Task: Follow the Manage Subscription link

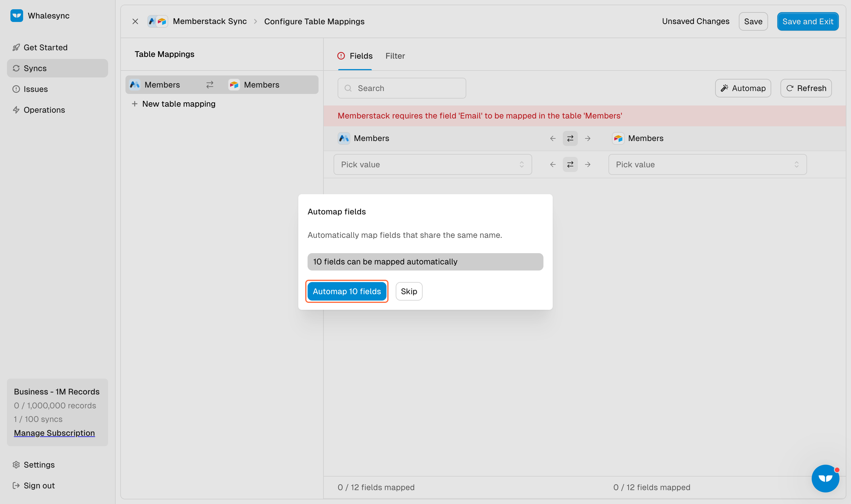Action: 54,433
